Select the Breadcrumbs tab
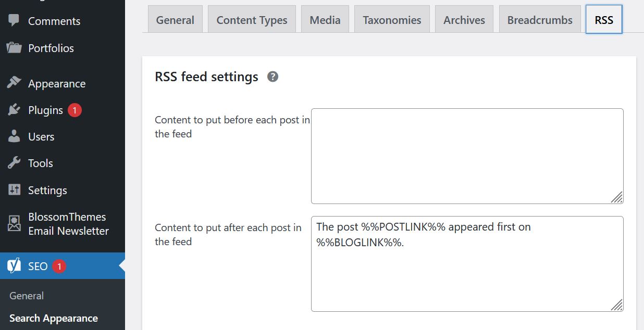Image resolution: width=644 pixels, height=330 pixels. coord(540,20)
